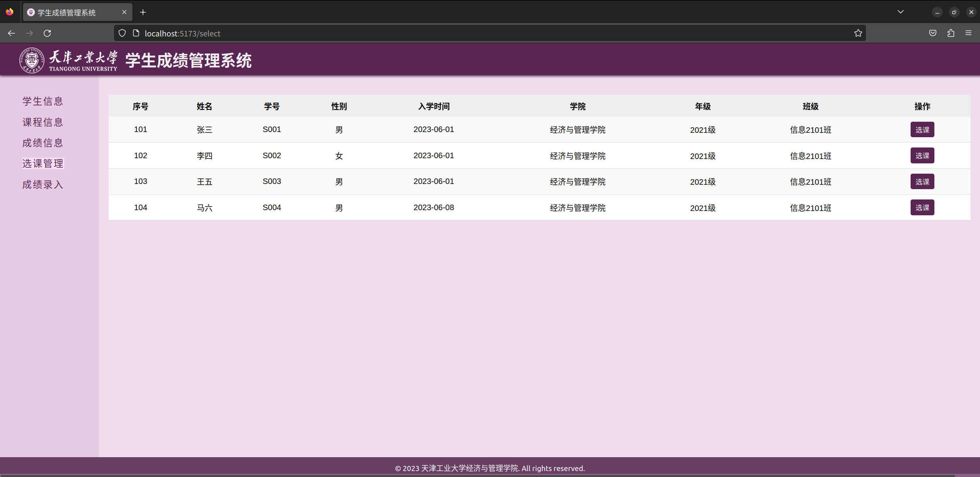Open the Pocket save icon
The image size is (980, 477).
pyautogui.click(x=933, y=33)
